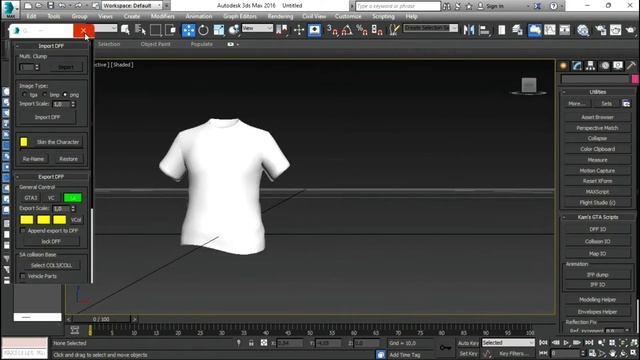Toggle the 3D Snaps button

(x=332, y=30)
